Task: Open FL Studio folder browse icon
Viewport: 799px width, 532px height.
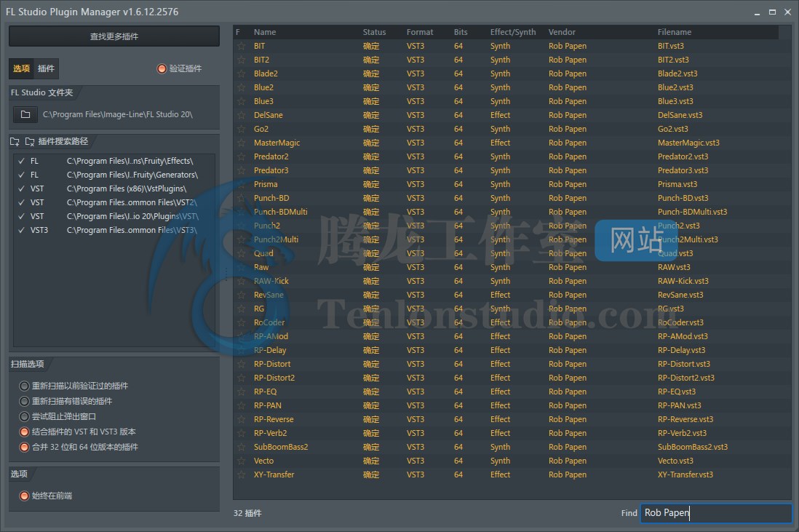Action: [x=25, y=114]
